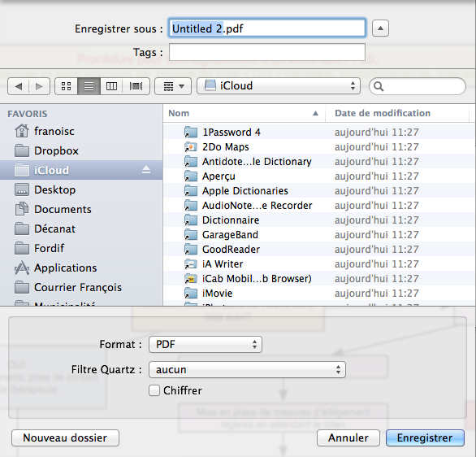
Task: Select the 1Password 4 folder
Action: tap(319, 133)
